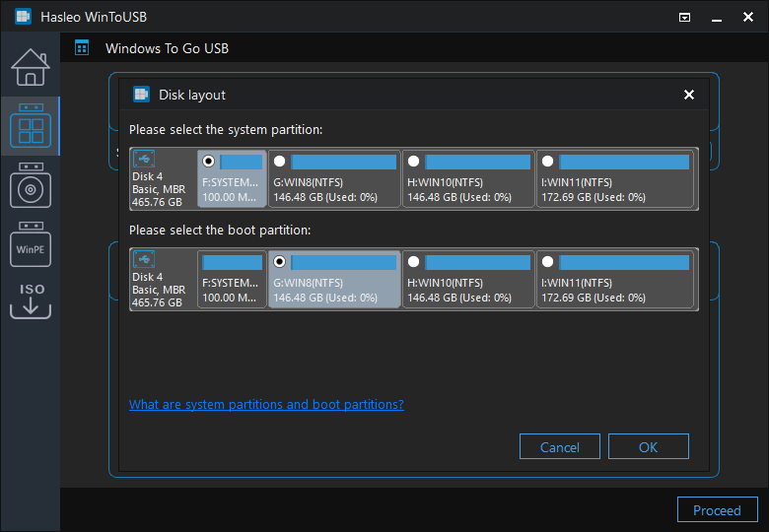Click H:WIN10 146.48 GB text in boot row

pos(459,298)
